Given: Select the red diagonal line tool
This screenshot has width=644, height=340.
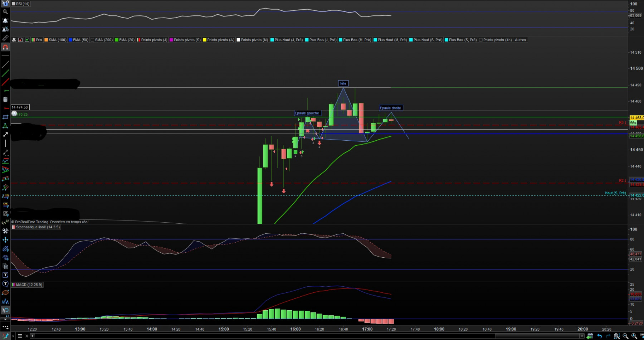Looking at the screenshot, I should pyautogui.click(x=5, y=81).
